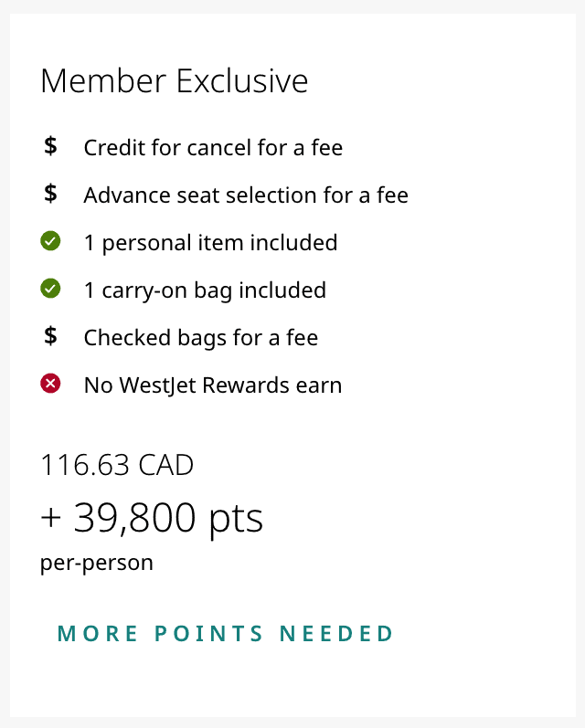This screenshot has width=585, height=728.
Task: Click green checkmark next to personal item
Action: (x=50, y=242)
